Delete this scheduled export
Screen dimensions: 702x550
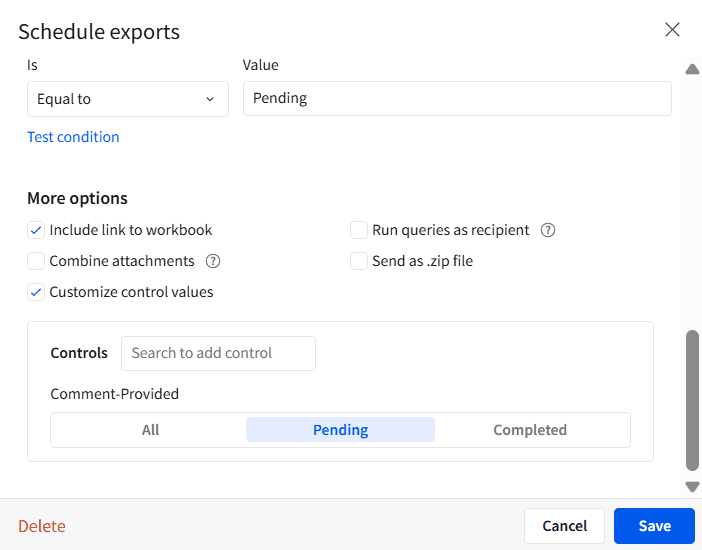(42, 526)
